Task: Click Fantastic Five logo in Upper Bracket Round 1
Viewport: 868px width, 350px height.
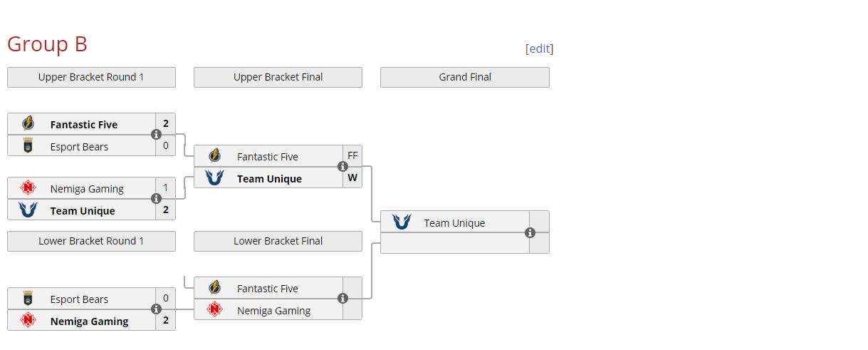Action: (28, 124)
